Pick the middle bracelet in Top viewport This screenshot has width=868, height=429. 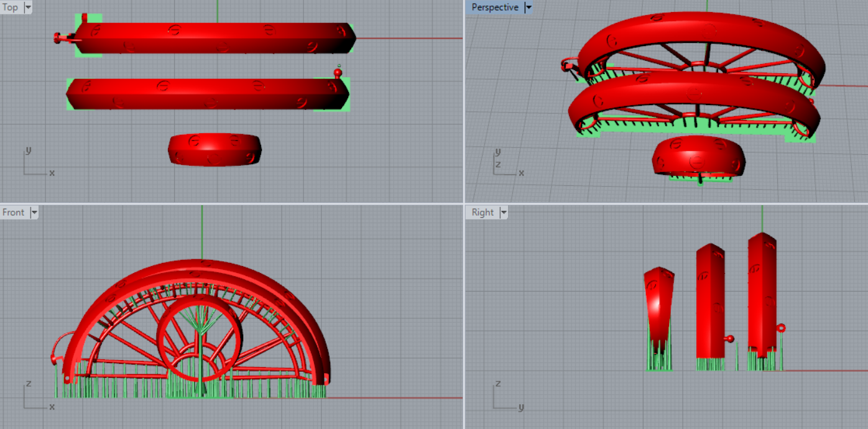(208, 93)
